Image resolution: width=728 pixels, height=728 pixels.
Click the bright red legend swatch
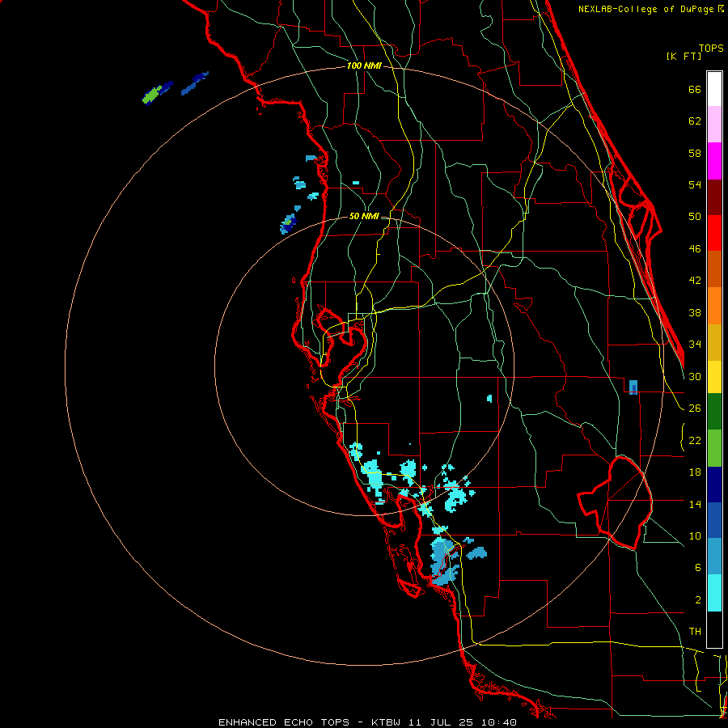click(x=714, y=233)
